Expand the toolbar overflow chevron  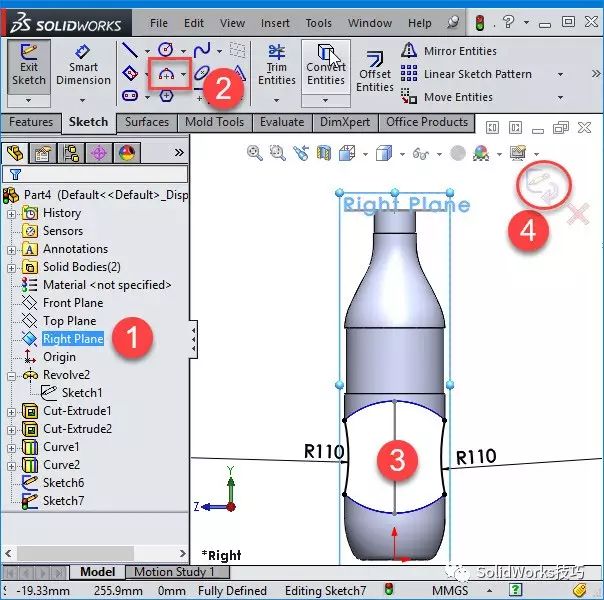pos(596,73)
